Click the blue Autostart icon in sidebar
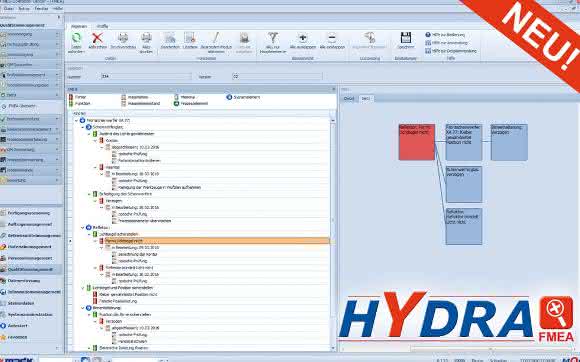The height and width of the screenshot is (362, 580). pyautogui.click(x=3, y=326)
